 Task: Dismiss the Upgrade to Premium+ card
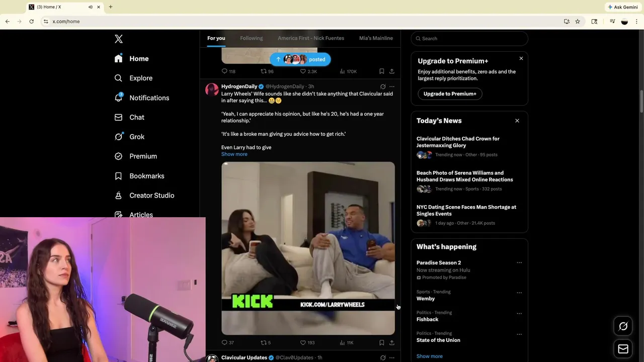[521, 58]
